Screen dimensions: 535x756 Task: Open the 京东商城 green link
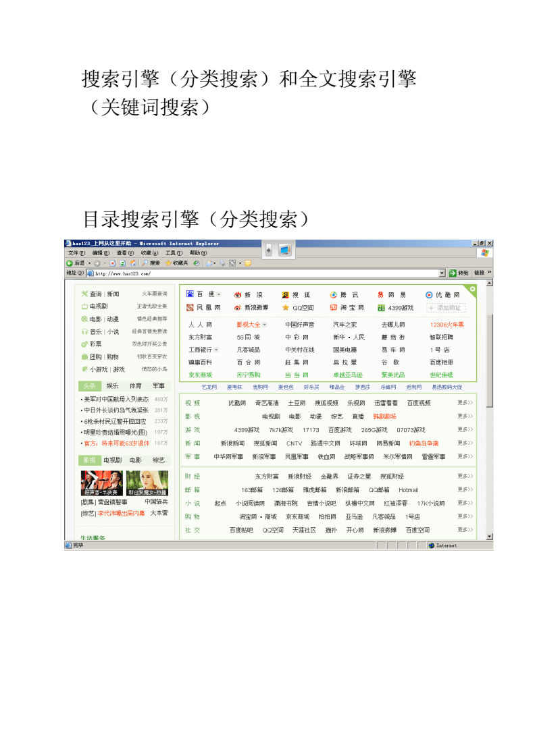(x=200, y=375)
